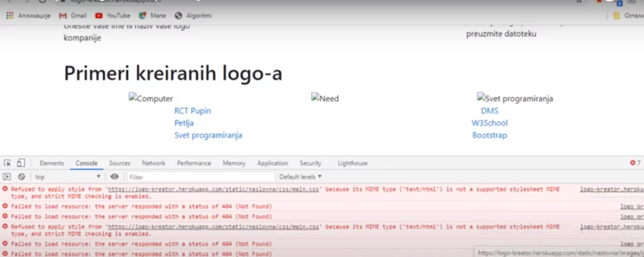Viewport: 644px width, 257px height.
Task: Open the Performance tab
Action: (194, 163)
